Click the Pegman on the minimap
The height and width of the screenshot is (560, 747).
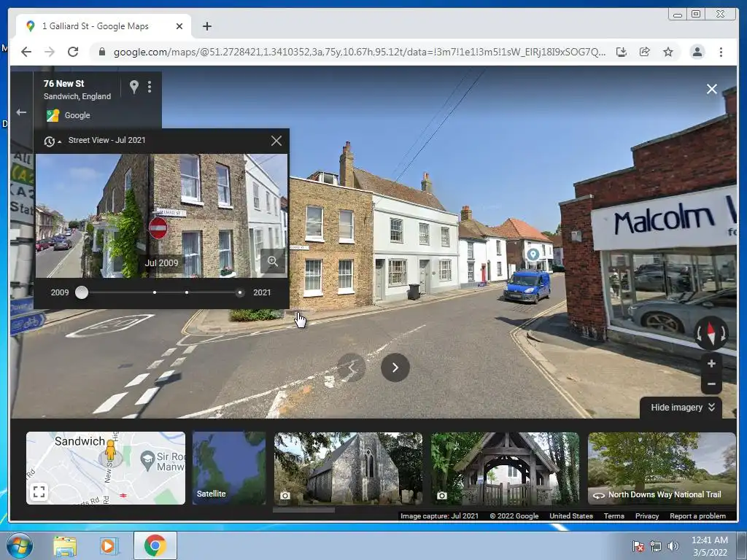point(111,451)
